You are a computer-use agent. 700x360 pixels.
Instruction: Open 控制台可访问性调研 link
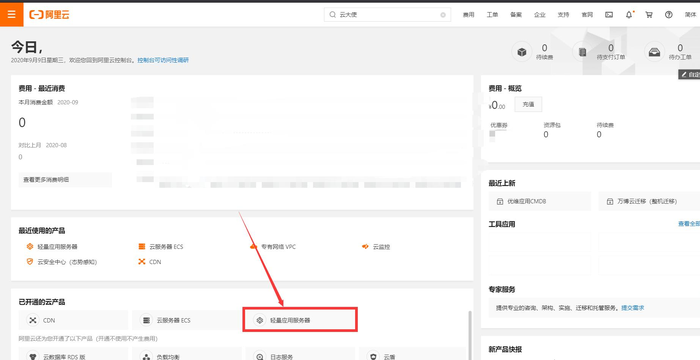point(163,60)
